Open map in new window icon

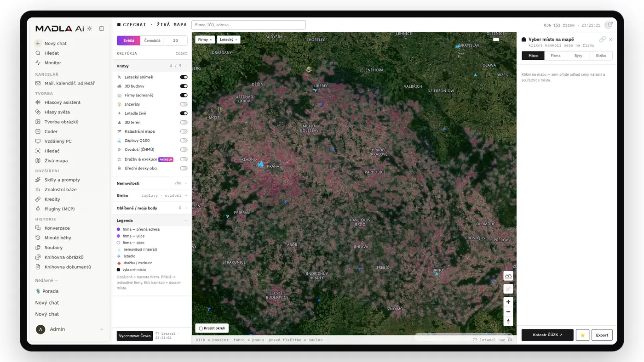tap(610, 25)
